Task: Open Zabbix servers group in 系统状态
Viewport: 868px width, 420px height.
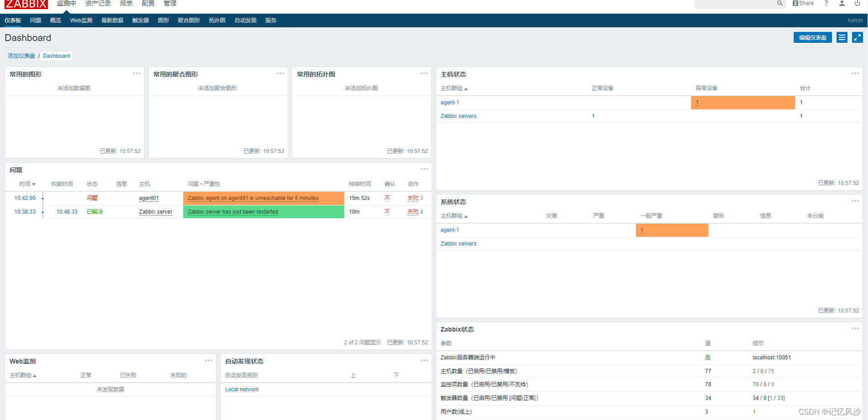Action: tap(458, 244)
